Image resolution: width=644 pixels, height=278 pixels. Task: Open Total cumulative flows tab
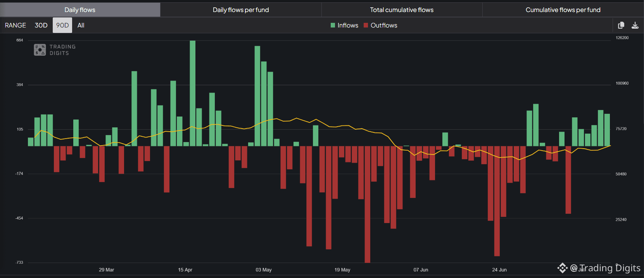402,10
